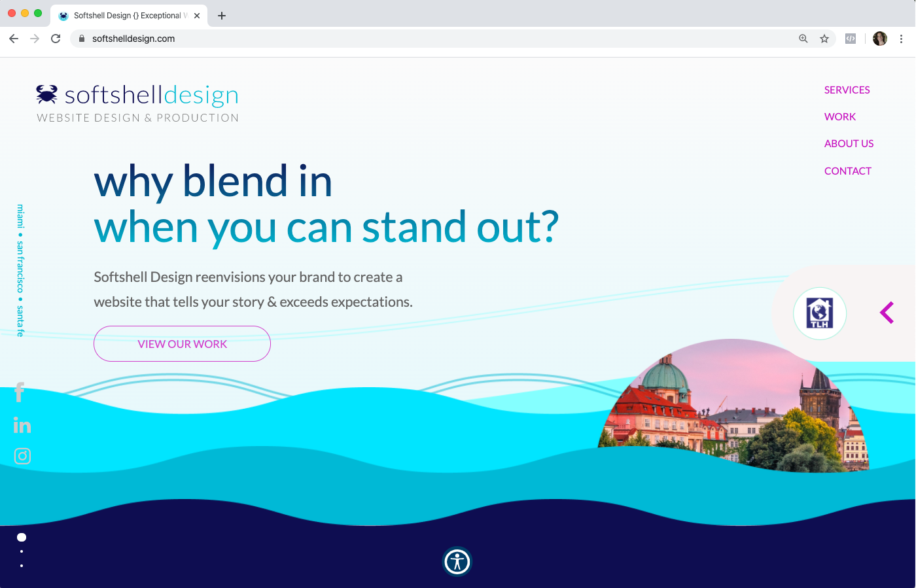Open the SERVICES menu item
This screenshot has width=916, height=588.
point(847,90)
